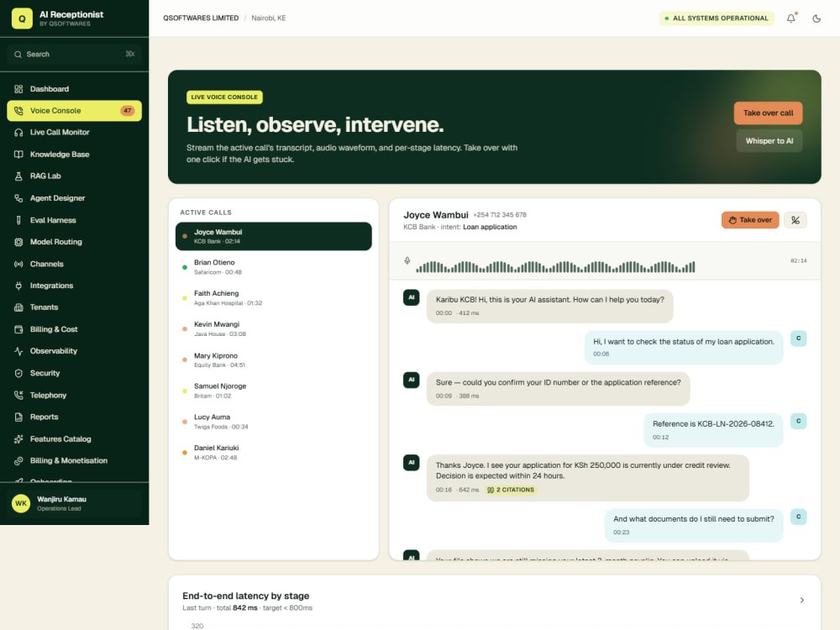
Task: Click the sidebar Search field
Action: [75, 54]
